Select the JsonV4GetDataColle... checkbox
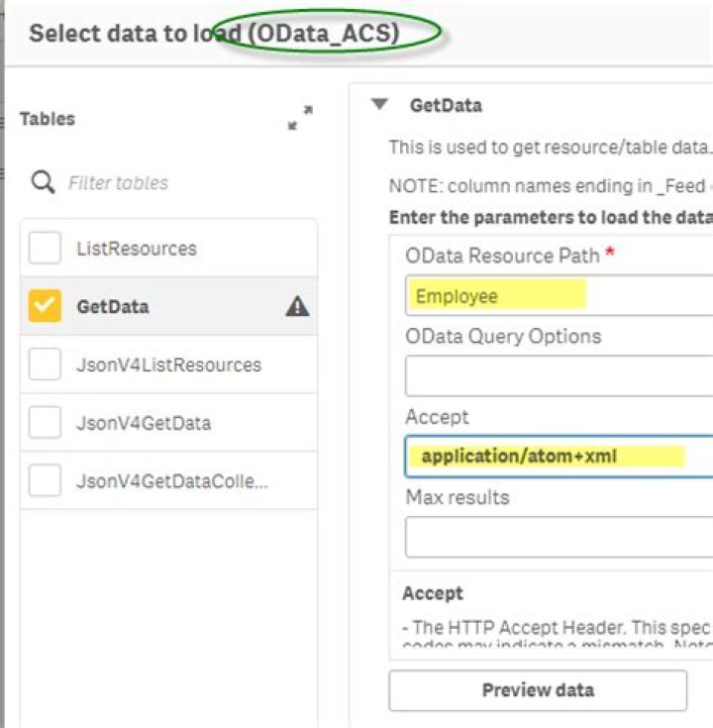This screenshot has height=728, width=713. [45, 480]
